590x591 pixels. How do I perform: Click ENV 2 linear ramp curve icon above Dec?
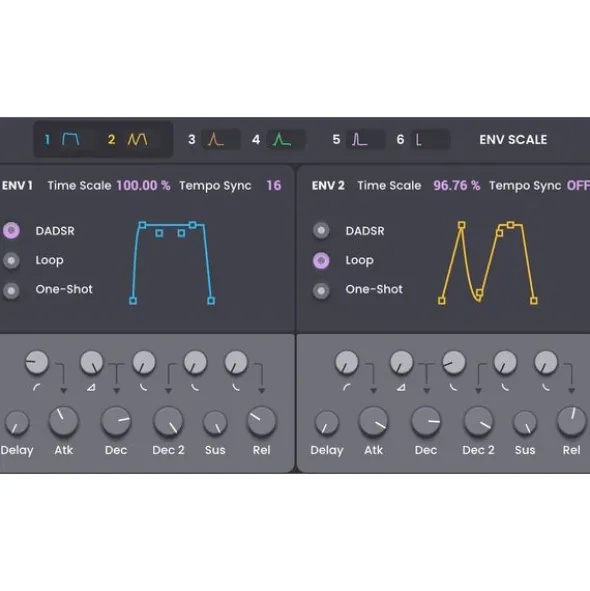[x=401, y=387]
